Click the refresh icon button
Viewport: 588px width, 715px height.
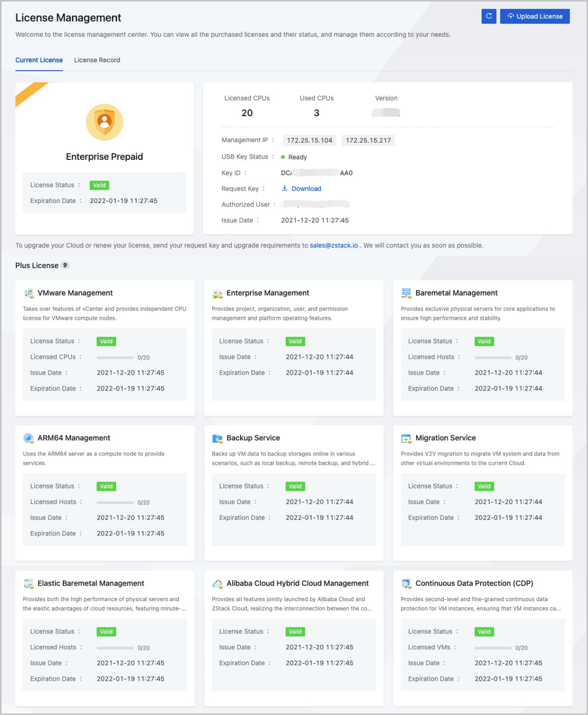(489, 16)
